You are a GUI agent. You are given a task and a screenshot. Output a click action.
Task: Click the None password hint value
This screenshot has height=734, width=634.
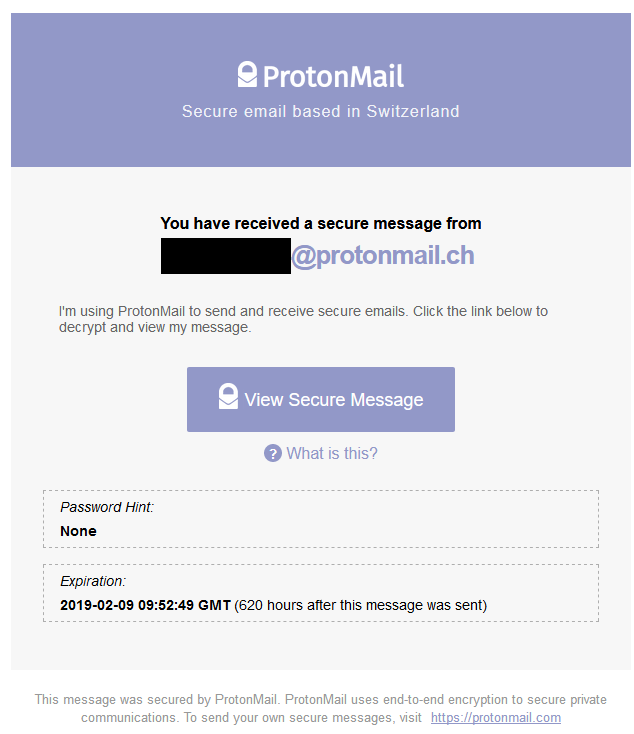click(x=78, y=531)
